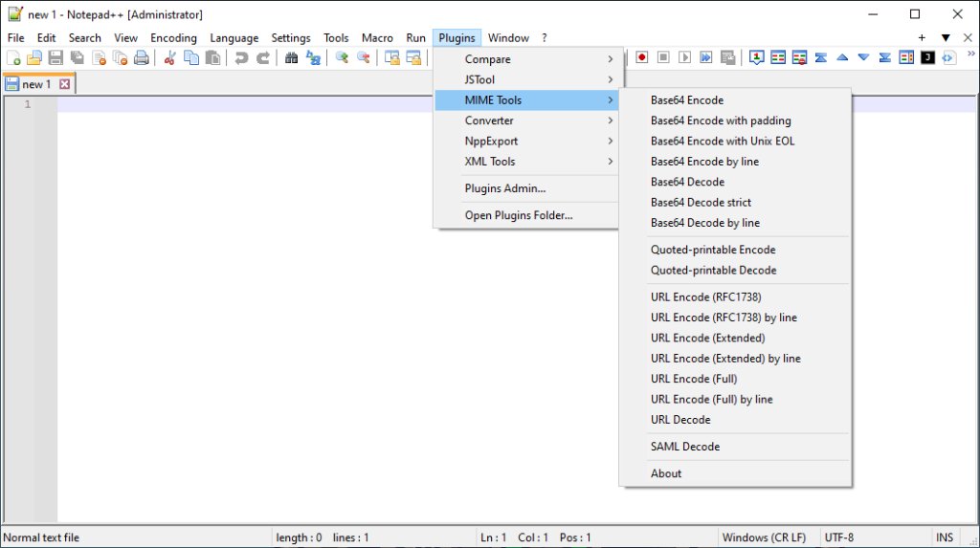Click the XML Tools code icon
The height and width of the screenshot is (548, 980).
click(x=948, y=57)
